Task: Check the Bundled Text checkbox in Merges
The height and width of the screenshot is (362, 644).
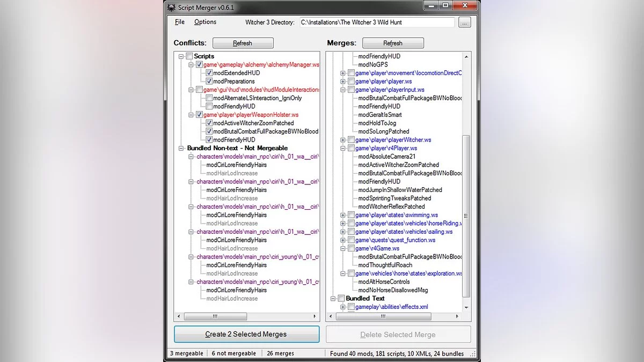Action: [x=341, y=298]
